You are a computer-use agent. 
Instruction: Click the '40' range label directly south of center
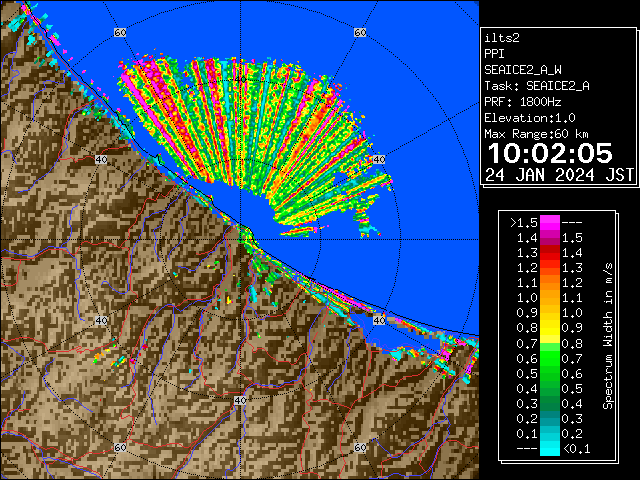(240, 400)
